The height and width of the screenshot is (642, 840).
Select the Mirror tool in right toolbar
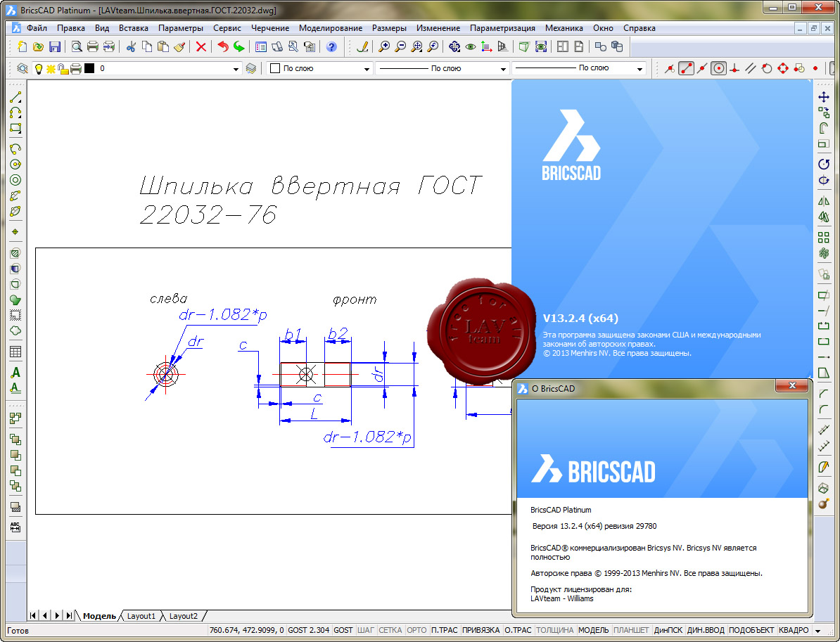[x=824, y=201]
